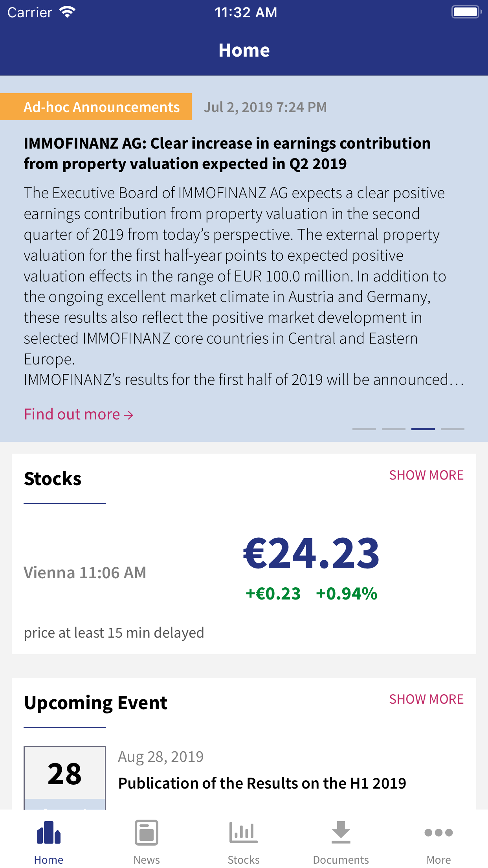Open the H1 2019 results publication event
This screenshot has width=488, height=868.
click(x=262, y=783)
